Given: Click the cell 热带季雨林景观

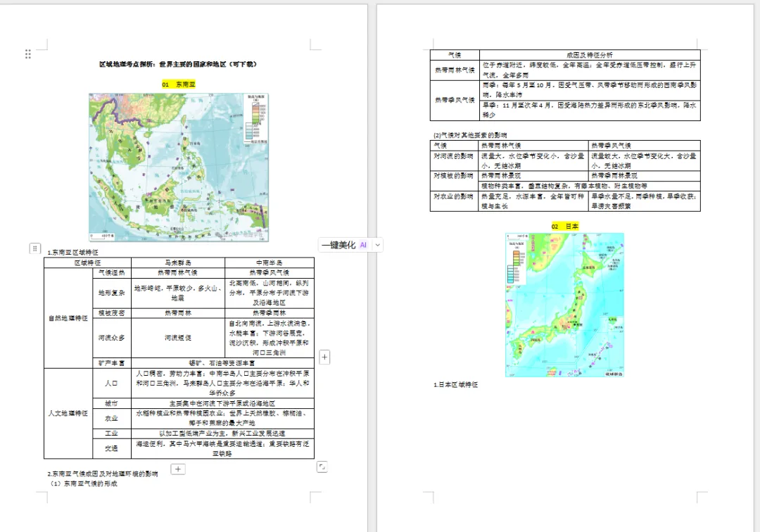Looking at the screenshot, I should tap(645, 175).
